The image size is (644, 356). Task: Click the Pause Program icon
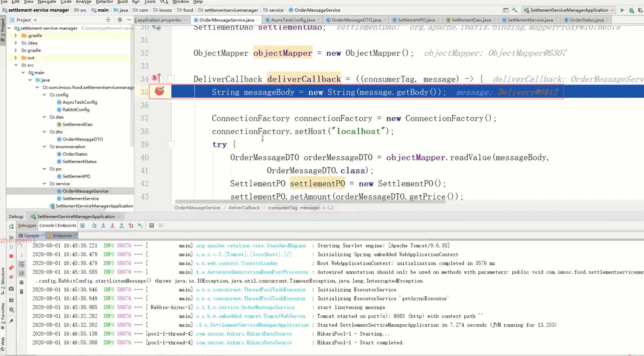pos(11,247)
